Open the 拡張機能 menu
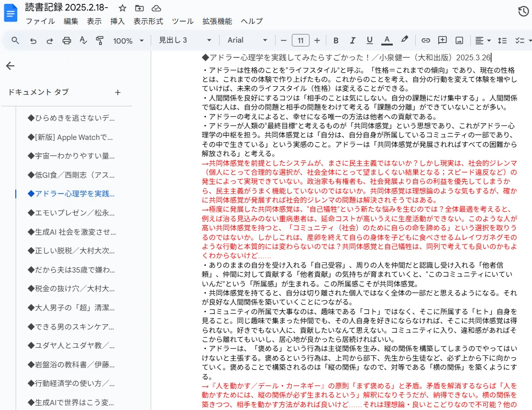This screenshot has width=532, height=410. (x=217, y=21)
